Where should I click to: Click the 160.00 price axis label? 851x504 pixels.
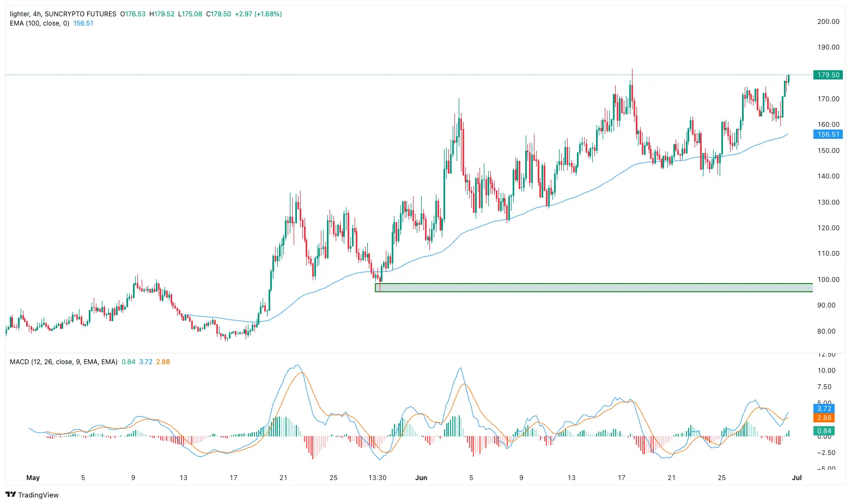click(828, 125)
